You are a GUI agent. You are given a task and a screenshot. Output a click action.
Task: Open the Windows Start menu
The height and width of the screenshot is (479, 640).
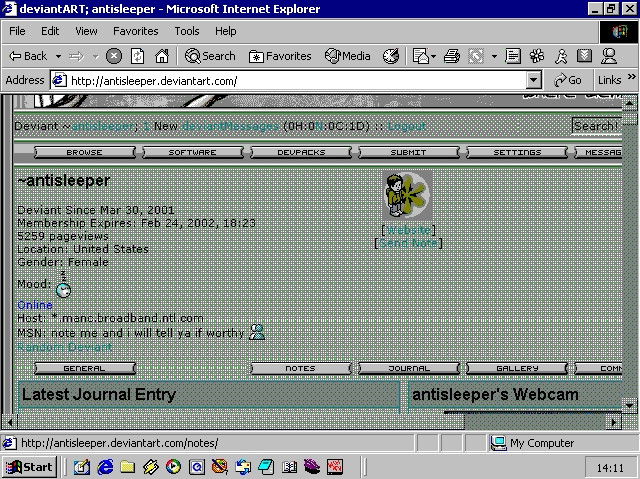point(30,467)
